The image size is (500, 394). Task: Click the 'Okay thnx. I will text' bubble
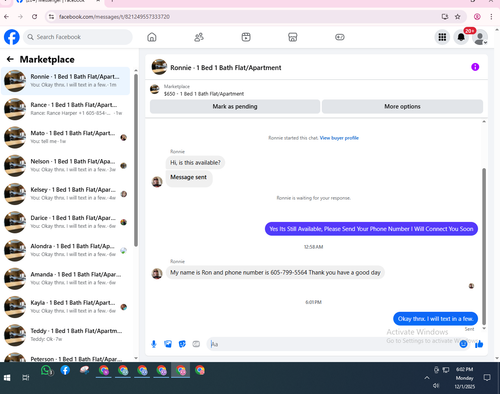coord(435,319)
